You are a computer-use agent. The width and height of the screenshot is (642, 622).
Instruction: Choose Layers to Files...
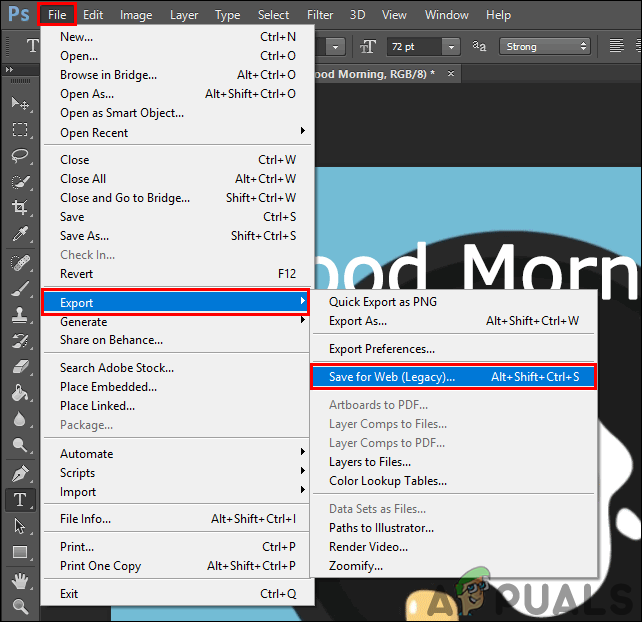pyautogui.click(x=454, y=462)
